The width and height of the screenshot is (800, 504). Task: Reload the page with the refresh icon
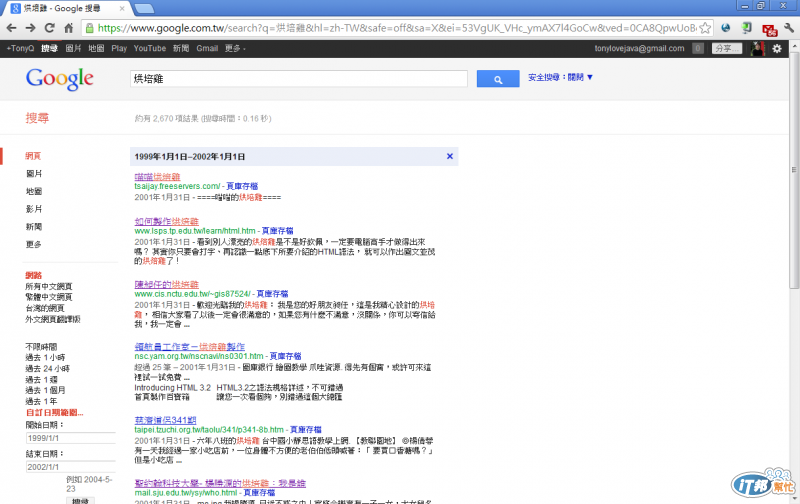[49, 28]
